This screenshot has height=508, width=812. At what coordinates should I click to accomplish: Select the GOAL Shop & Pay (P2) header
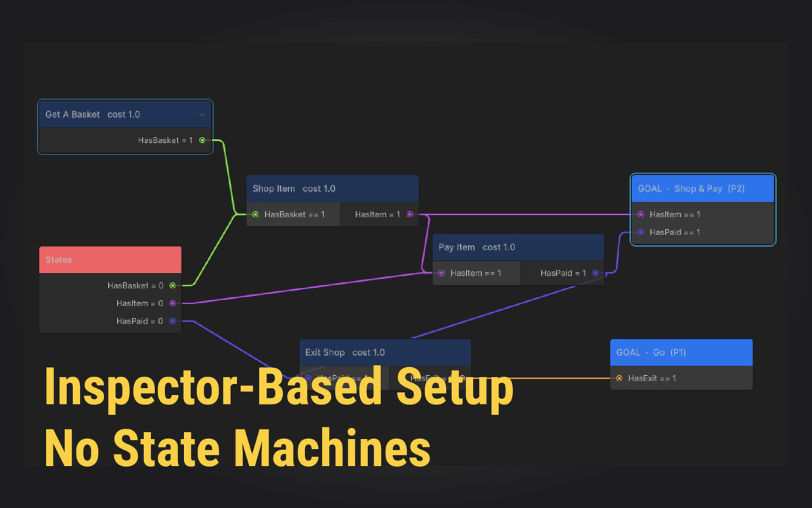702,188
